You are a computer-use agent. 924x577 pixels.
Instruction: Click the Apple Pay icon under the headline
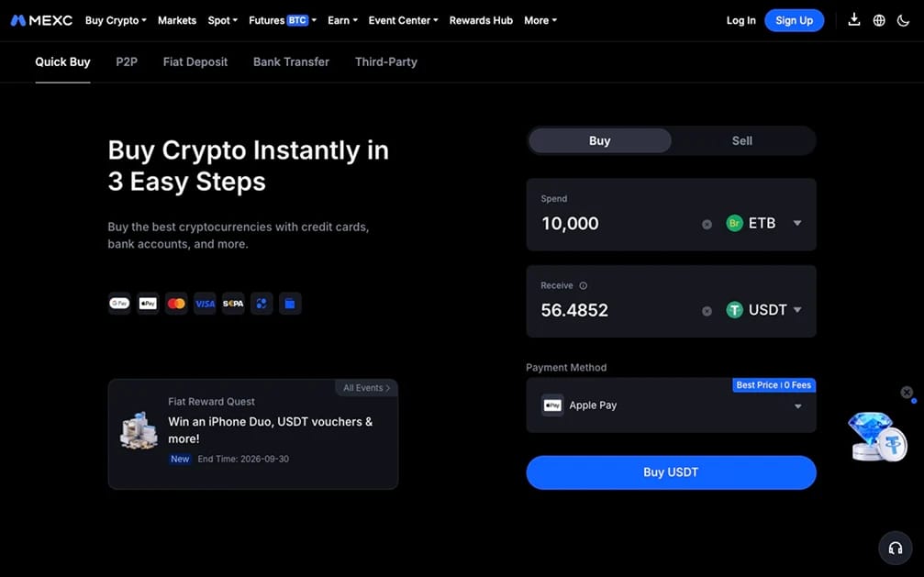[x=148, y=304]
